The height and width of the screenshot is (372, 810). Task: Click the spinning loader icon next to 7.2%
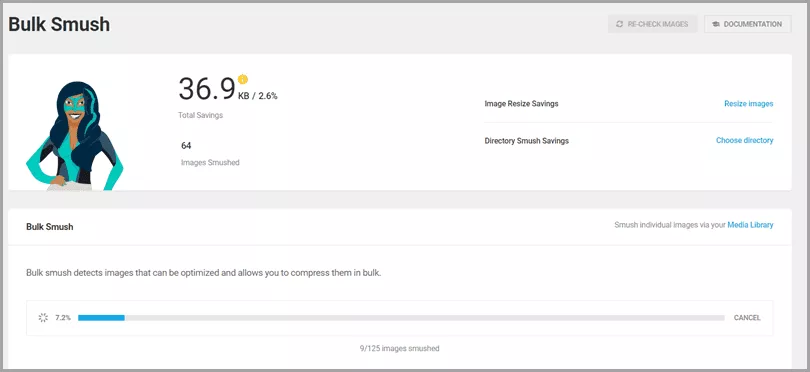coord(43,318)
